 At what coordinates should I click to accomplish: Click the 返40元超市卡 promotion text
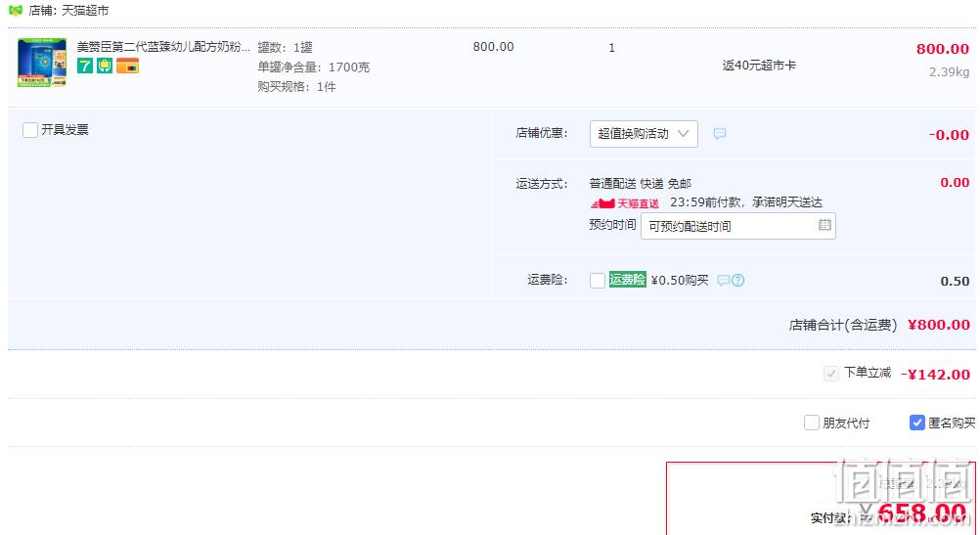759,66
